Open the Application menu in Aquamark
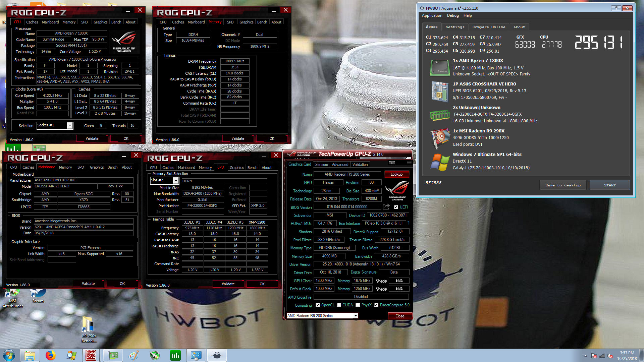This screenshot has height=362, width=644. click(x=432, y=15)
